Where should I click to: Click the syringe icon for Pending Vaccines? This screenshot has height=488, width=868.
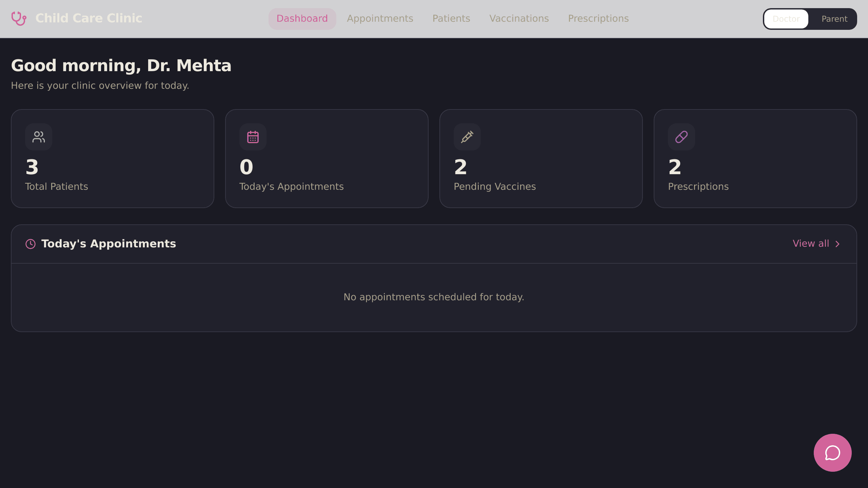coord(467,137)
